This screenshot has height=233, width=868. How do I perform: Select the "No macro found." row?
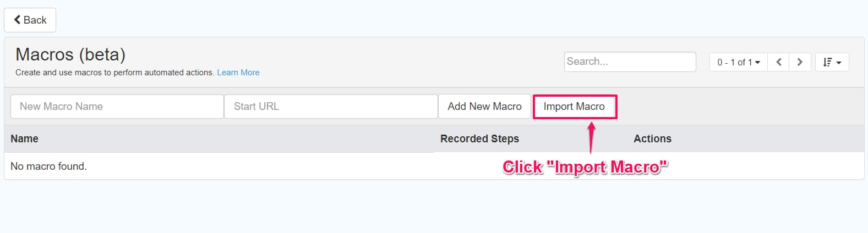(x=49, y=166)
